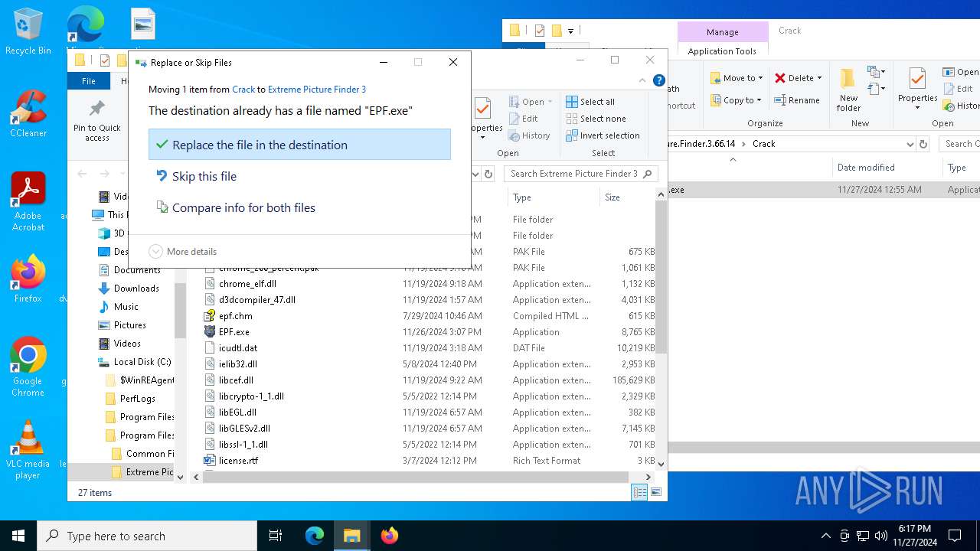Open the Application Tools tab
The width and height of the screenshot is (980, 551).
tap(722, 51)
